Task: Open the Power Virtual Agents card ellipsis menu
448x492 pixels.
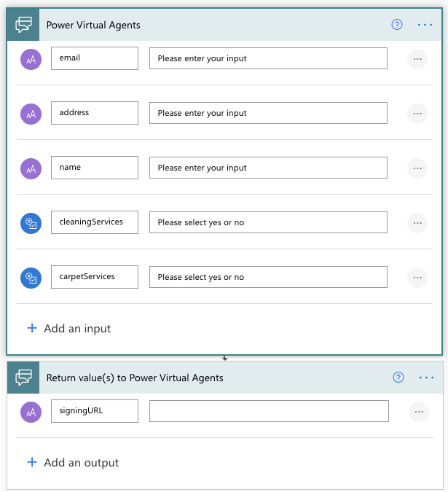Action: coord(425,24)
